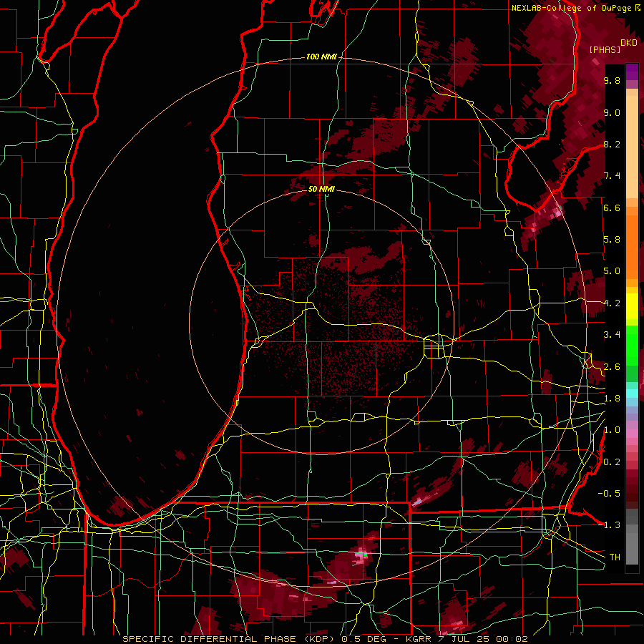
Task: Click the TH threshold label
Action: (x=615, y=557)
